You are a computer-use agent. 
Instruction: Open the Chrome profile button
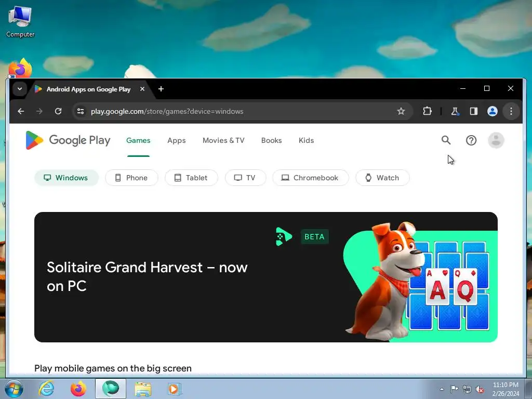coord(493,111)
